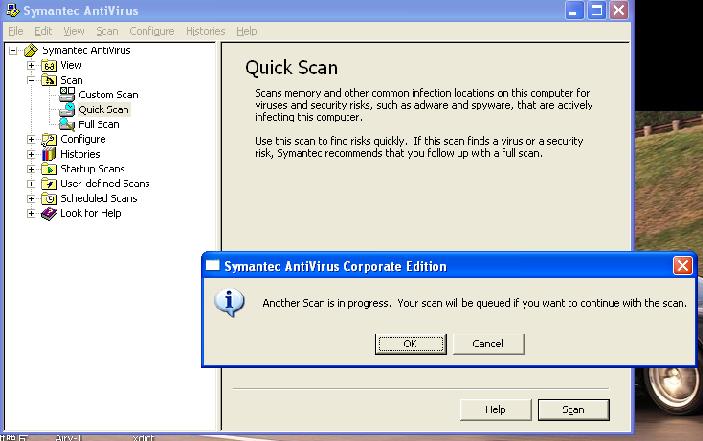Viewport: 703px width, 441px height.
Task: Select the Histories tree label
Action: click(x=80, y=154)
